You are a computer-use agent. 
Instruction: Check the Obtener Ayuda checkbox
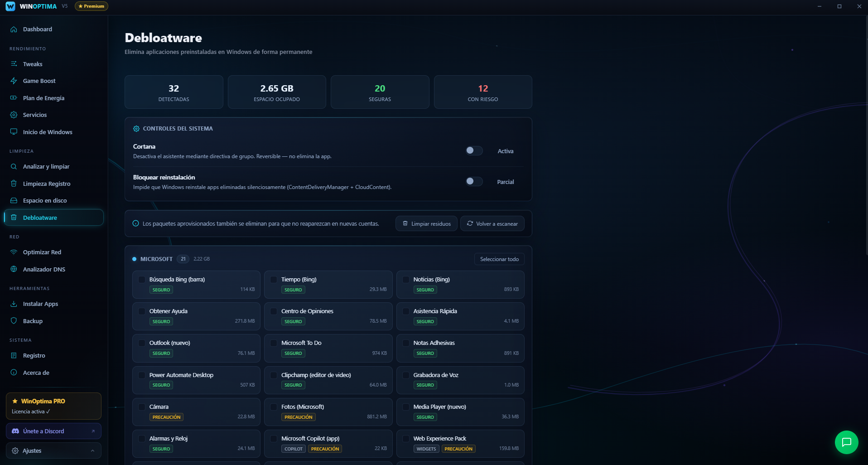142,311
